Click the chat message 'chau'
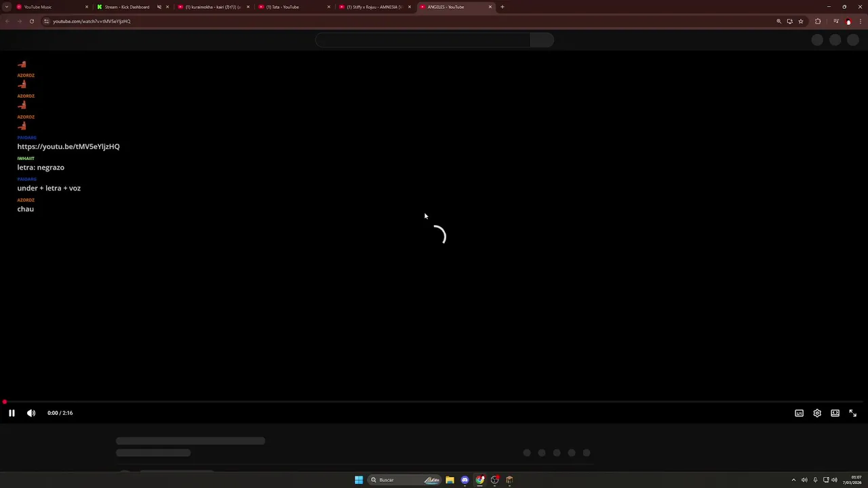 (26, 209)
